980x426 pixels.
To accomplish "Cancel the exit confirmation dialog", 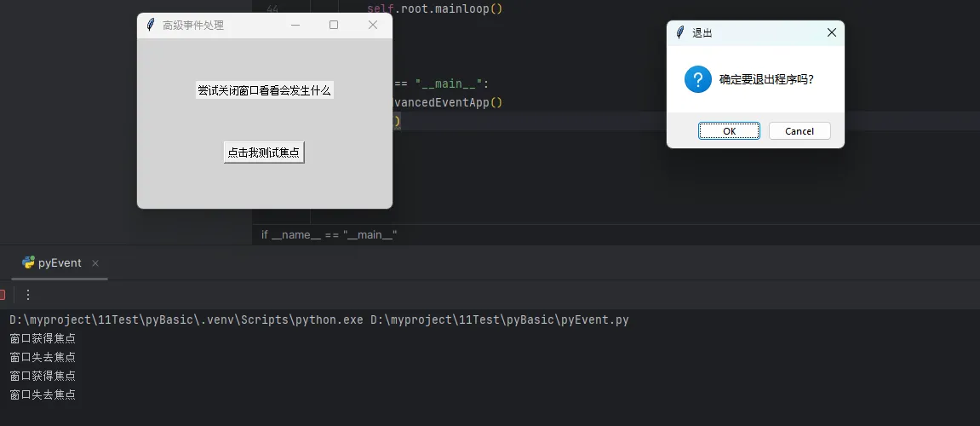I will click(799, 131).
